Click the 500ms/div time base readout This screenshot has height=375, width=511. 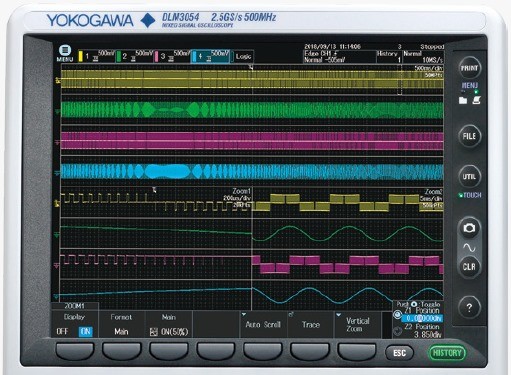(429, 68)
